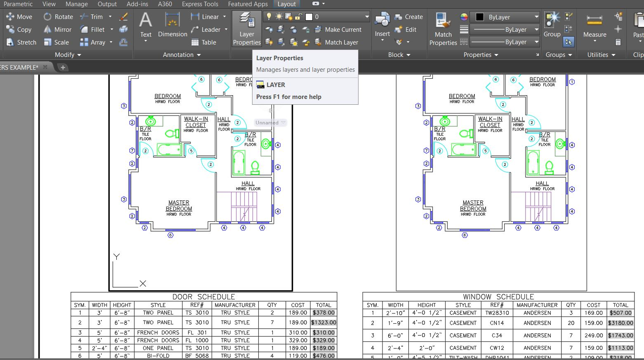Select the Move tool

(x=19, y=17)
